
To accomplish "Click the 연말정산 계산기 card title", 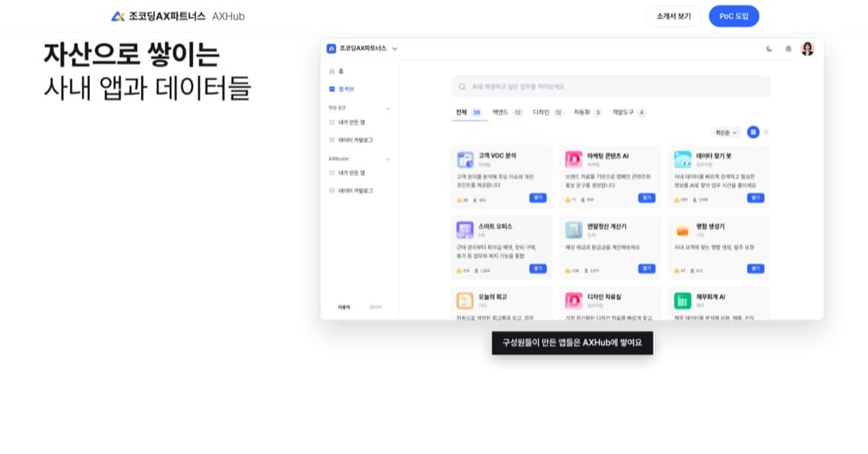I will (x=607, y=226).
